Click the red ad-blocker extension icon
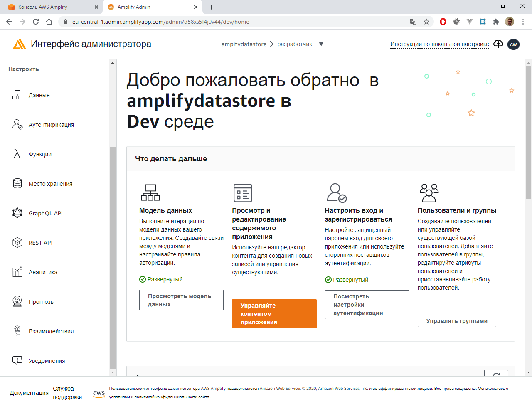Viewport: 532px width, 409px height. click(443, 22)
